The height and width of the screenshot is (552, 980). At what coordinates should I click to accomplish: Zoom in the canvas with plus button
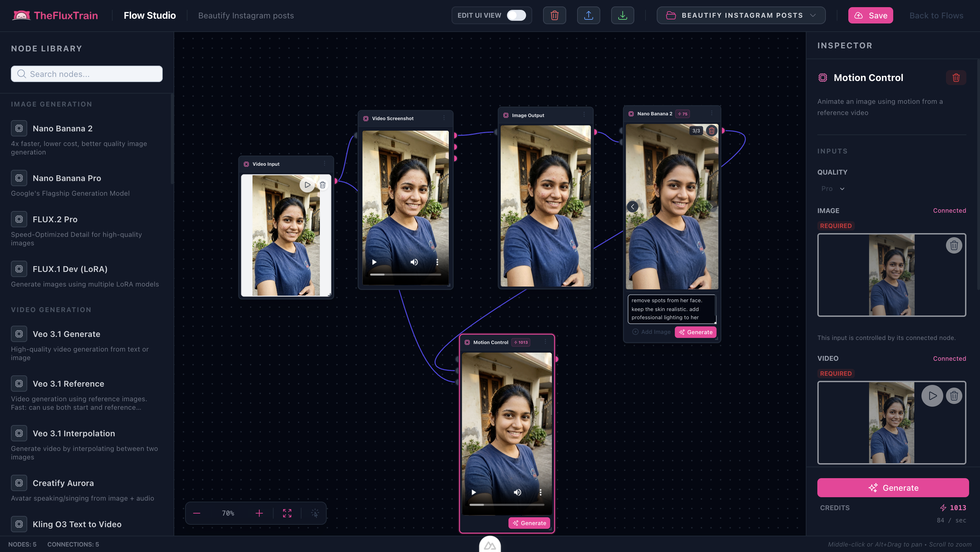click(x=259, y=513)
